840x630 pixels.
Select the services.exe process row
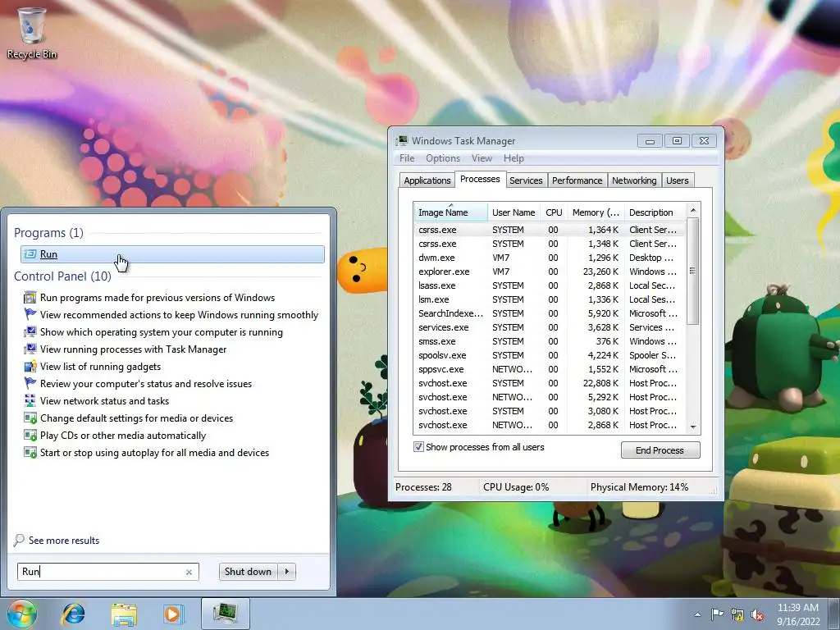[x=549, y=327]
